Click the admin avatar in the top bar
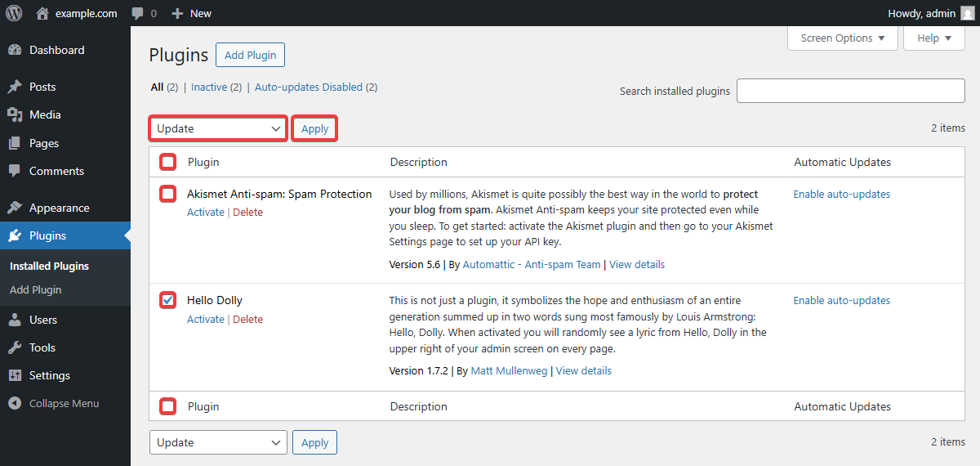 click(x=967, y=13)
